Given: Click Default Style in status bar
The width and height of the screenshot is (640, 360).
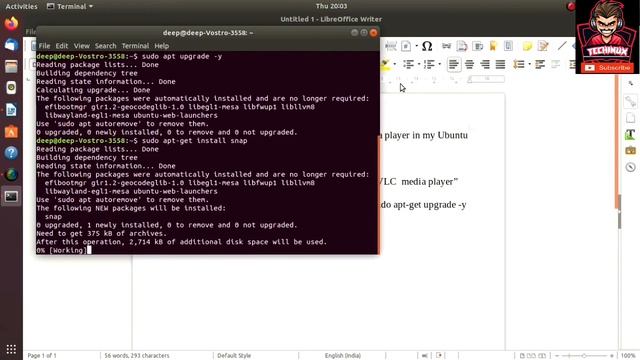Looking at the screenshot, I should coord(234,356).
